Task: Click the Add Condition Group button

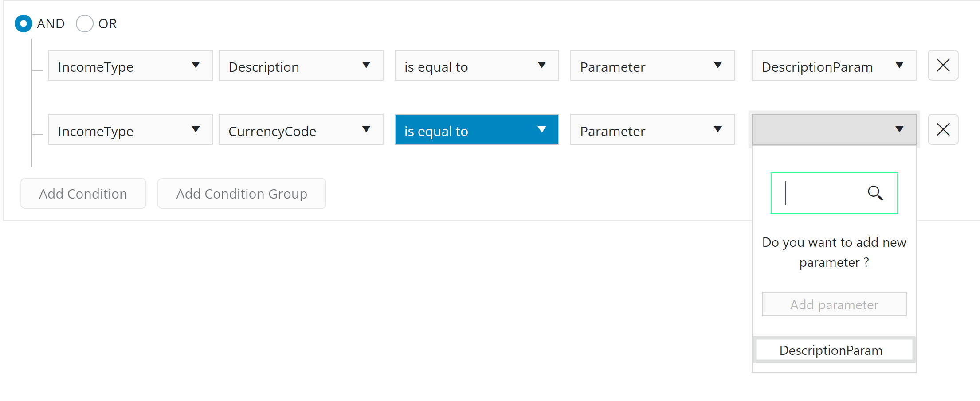Action: (x=242, y=194)
